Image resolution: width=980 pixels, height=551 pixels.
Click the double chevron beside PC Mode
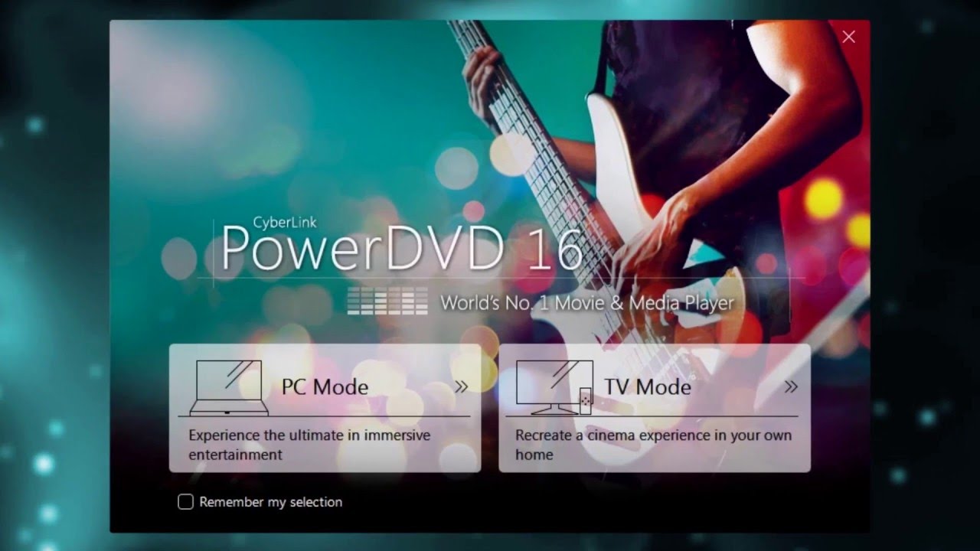click(461, 386)
